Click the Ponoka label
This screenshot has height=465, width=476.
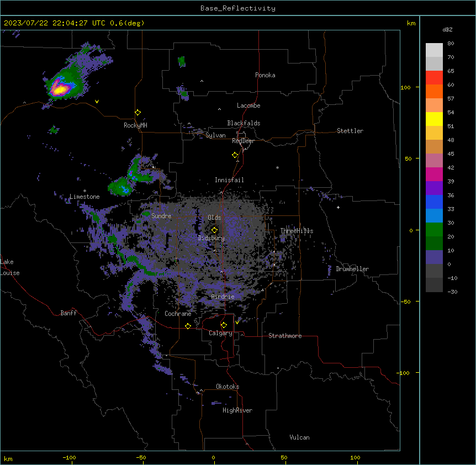[265, 75]
